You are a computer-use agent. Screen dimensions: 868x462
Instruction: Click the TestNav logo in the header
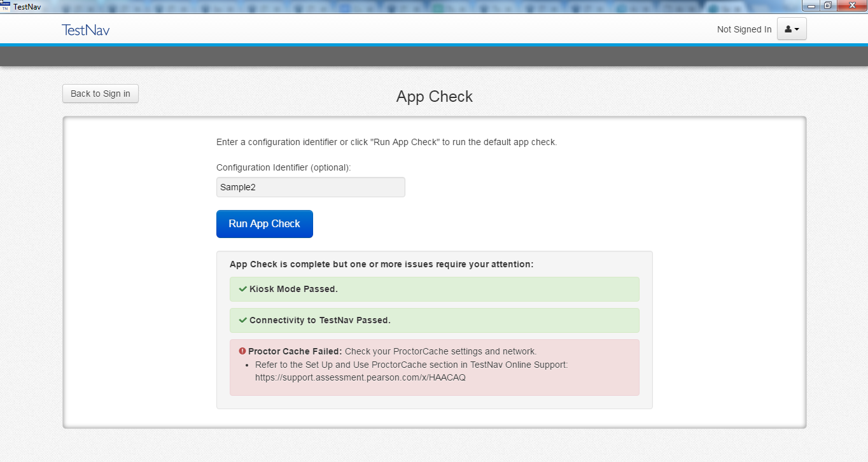coord(85,30)
